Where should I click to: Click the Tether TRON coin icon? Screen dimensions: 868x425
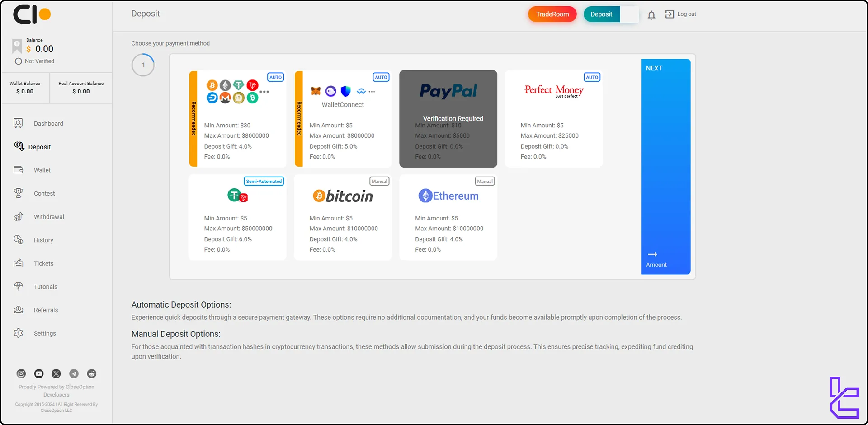[237, 196]
